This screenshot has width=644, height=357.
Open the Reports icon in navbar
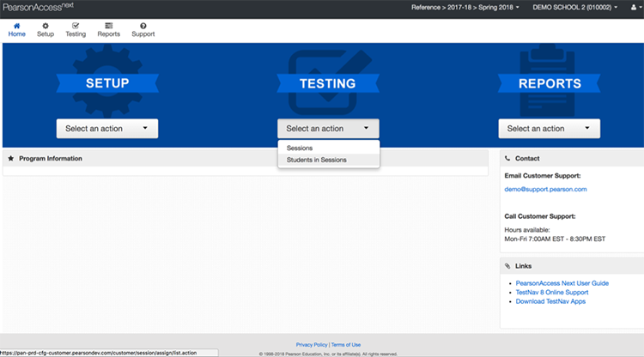click(x=108, y=27)
